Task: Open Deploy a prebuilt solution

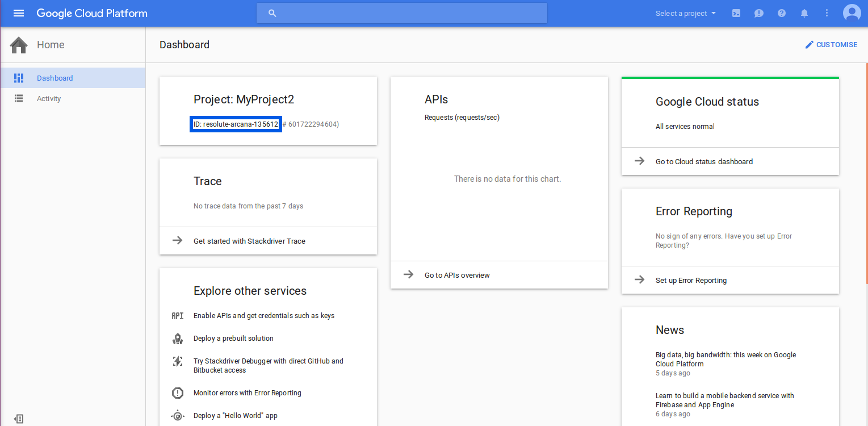Action: [233, 338]
